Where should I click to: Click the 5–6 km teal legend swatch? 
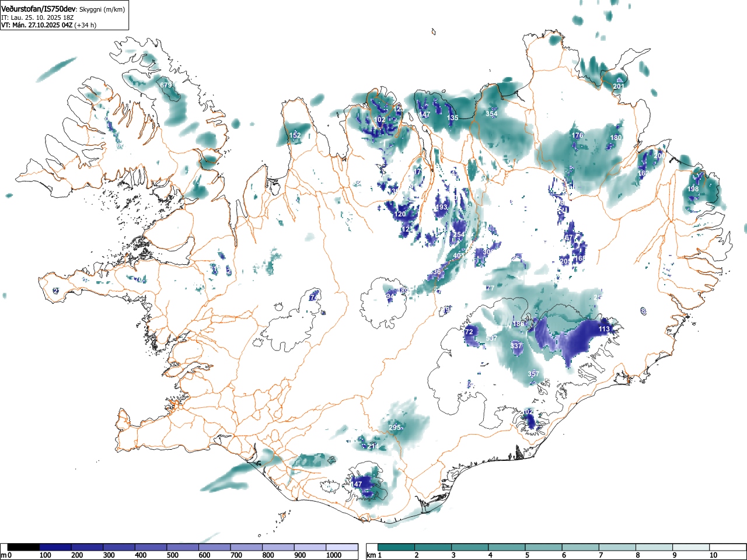pyautogui.click(x=544, y=547)
